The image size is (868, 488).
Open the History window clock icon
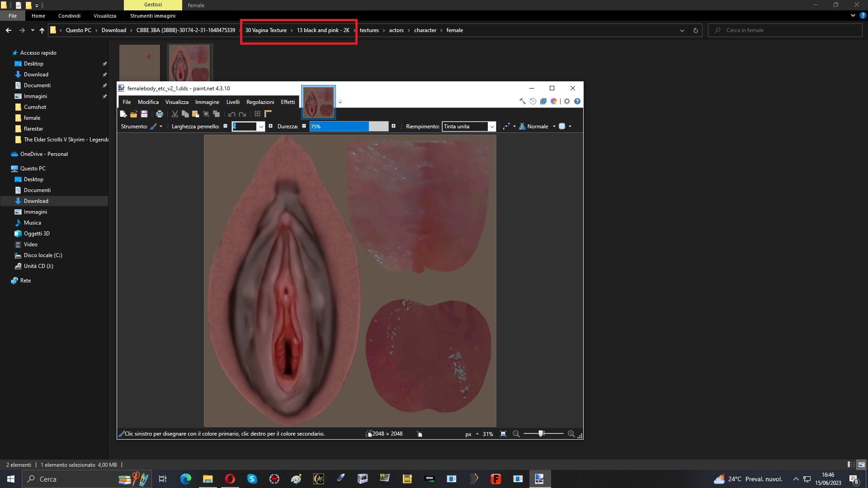pyautogui.click(x=533, y=102)
